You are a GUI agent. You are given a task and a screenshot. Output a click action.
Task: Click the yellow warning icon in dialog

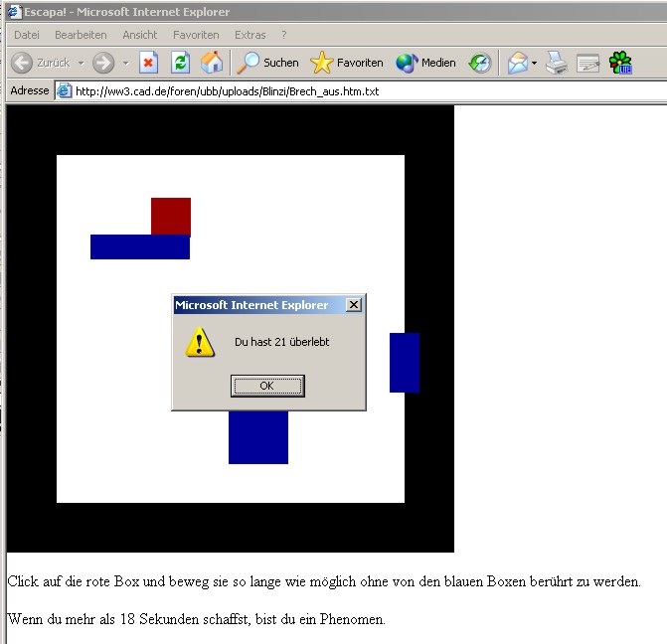pos(200,342)
